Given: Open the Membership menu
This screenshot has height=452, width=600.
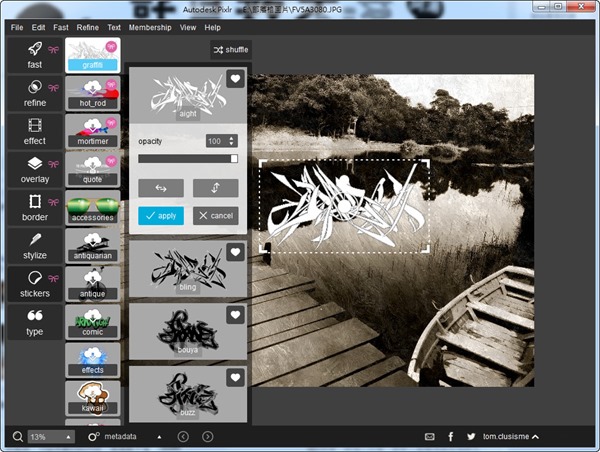Looking at the screenshot, I should pyautogui.click(x=150, y=28).
